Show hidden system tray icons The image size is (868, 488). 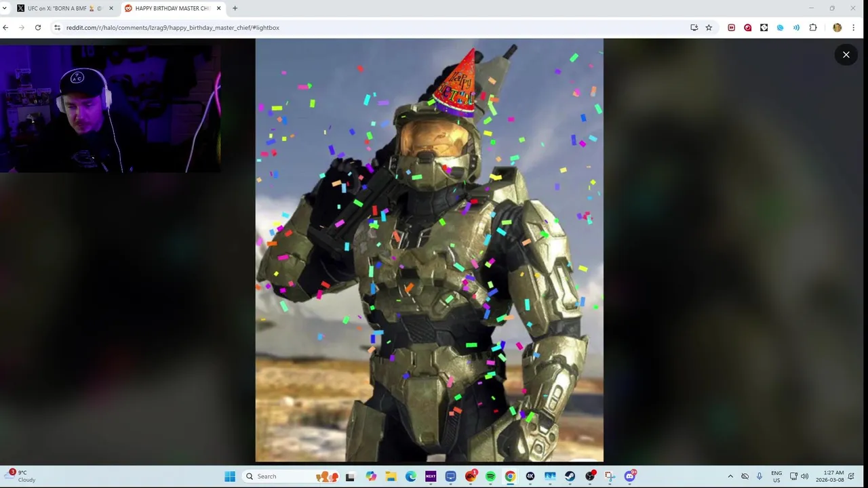pyautogui.click(x=730, y=476)
